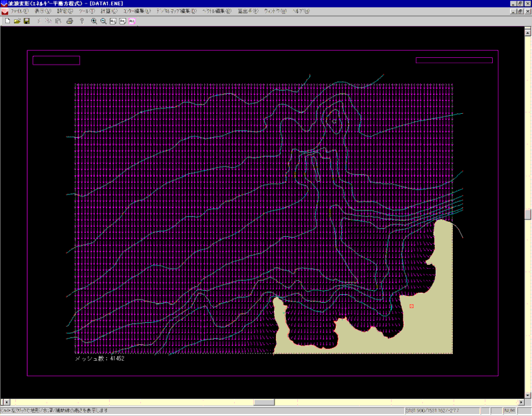The height and width of the screenshot is (416, 532).
Task: Click the small red square marker on land
Action: 412,306
